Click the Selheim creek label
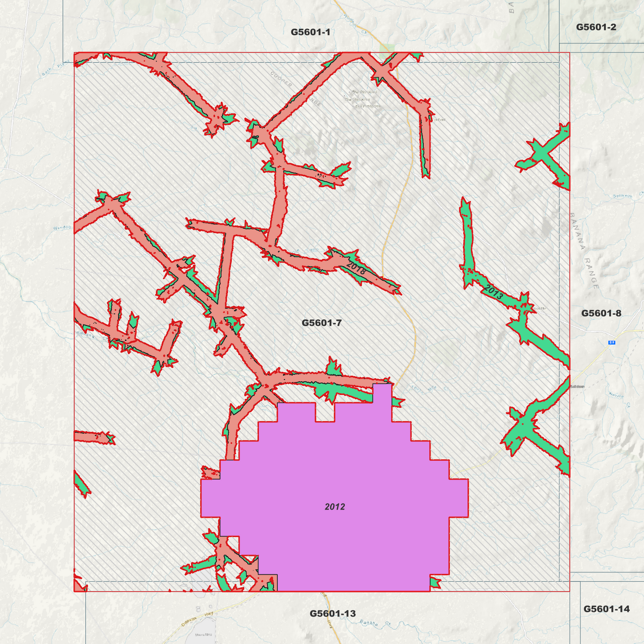Viewport: 644px width, 644px height. (x=622, y=196)
